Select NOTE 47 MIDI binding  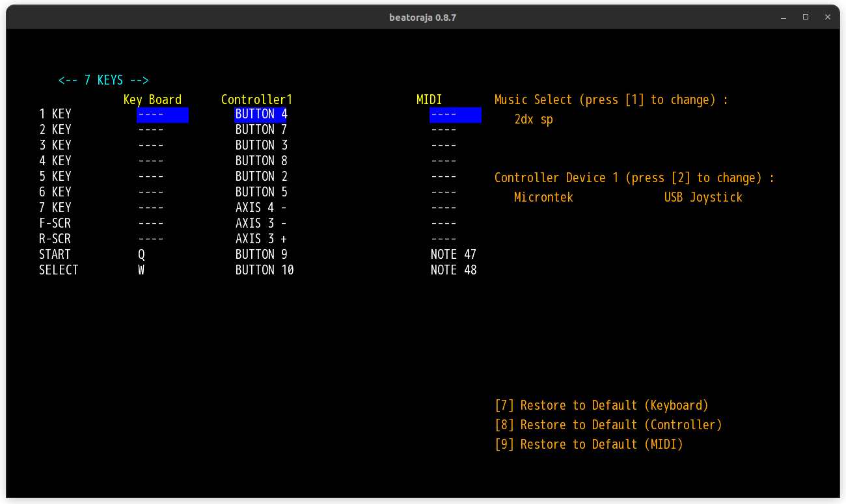click(454, 255)
